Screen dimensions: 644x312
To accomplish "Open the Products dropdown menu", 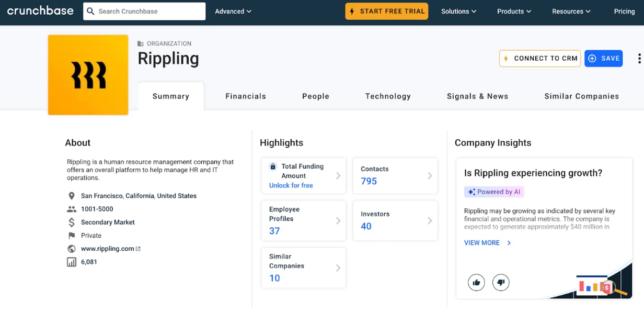I will (514, 11).
